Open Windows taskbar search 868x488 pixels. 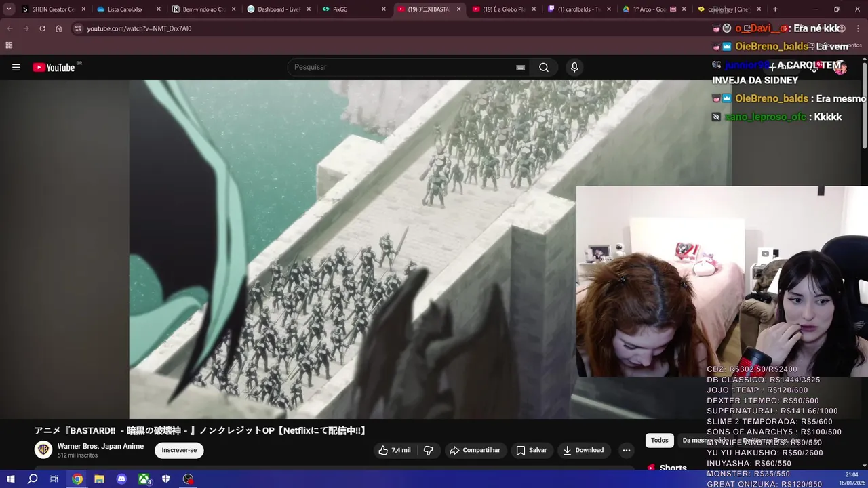pos(32,479)
